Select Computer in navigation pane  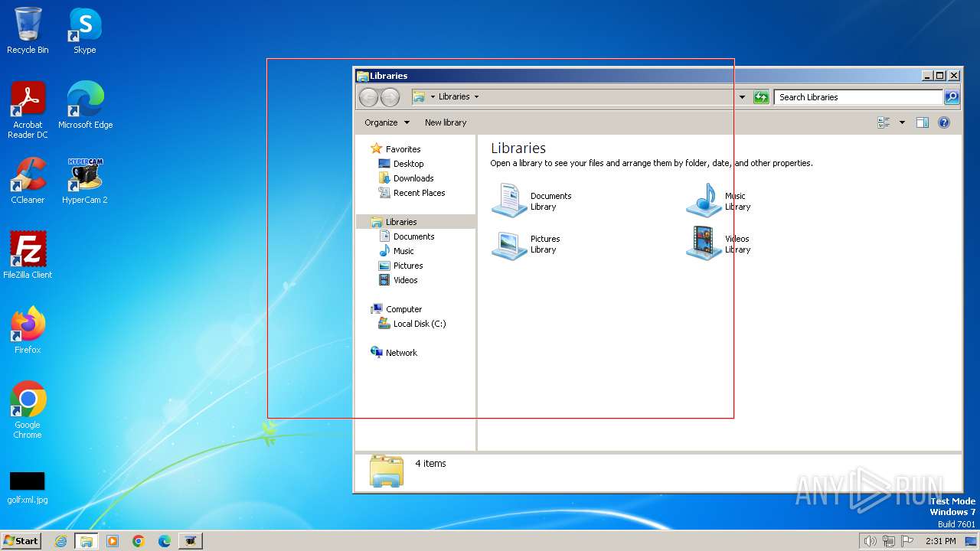click(x=397, y=309)
